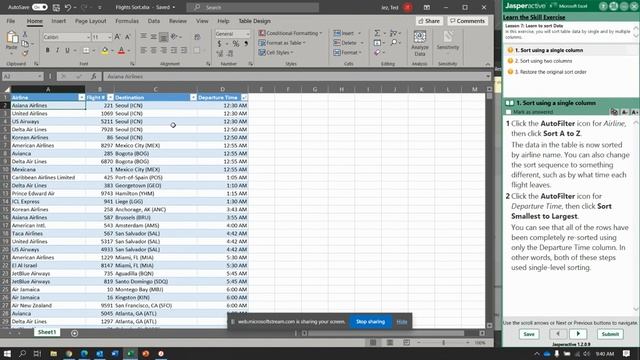Click the Share button
The image size is (640, 360).
(429, 21)
